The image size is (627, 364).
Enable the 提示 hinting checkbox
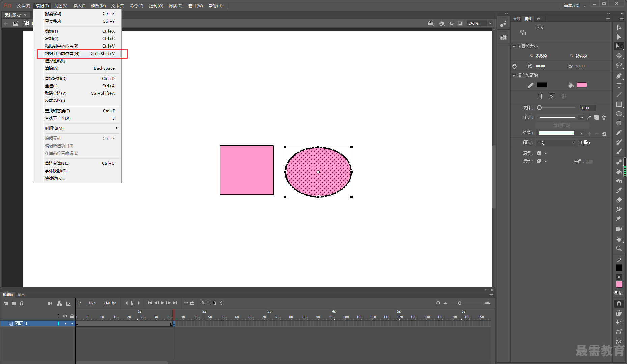(x=580, y=143)
